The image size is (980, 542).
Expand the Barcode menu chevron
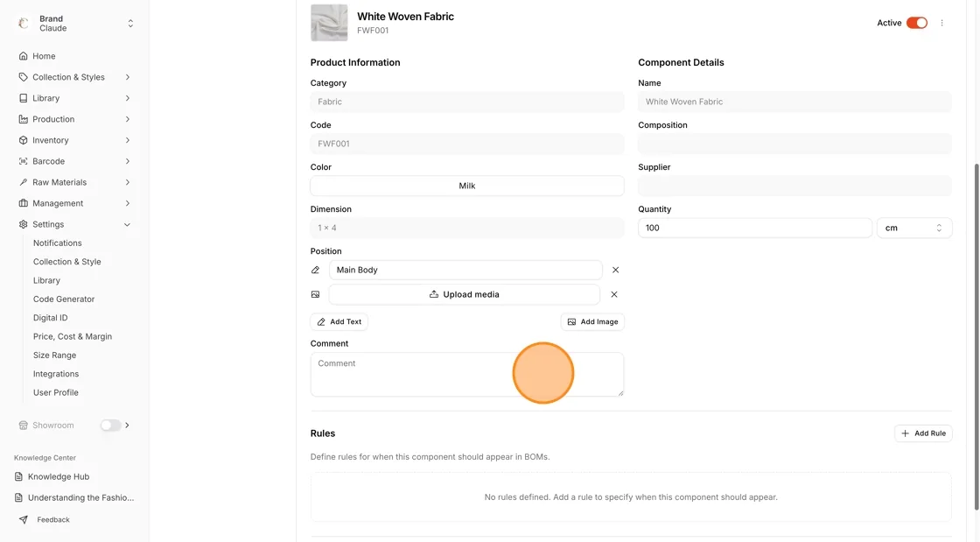coord(128,161)
